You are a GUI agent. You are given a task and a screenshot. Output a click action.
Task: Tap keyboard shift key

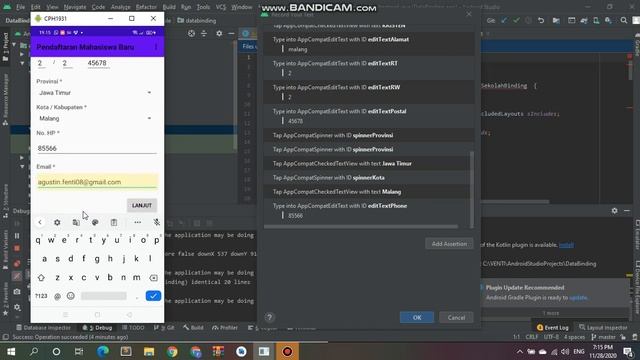pos(41,278)
